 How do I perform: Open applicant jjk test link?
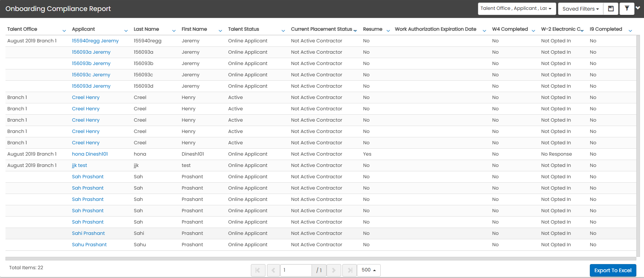coord(80,165)
